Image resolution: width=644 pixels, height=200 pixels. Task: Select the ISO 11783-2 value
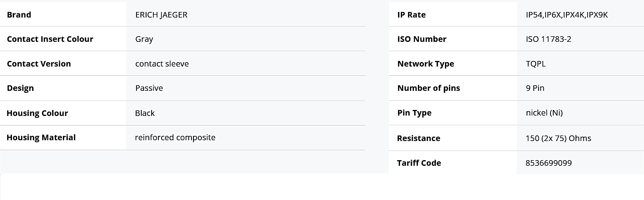click(x=548, y=39)
